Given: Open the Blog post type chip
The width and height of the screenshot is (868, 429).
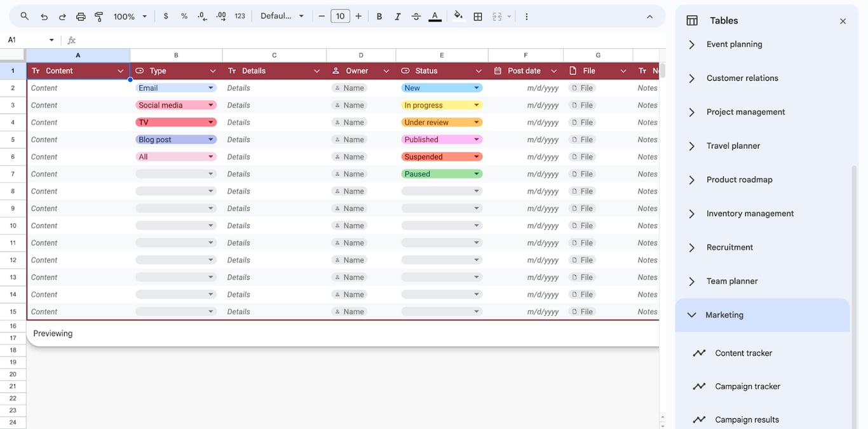Looking at the screenshot, I should [176, 140].
